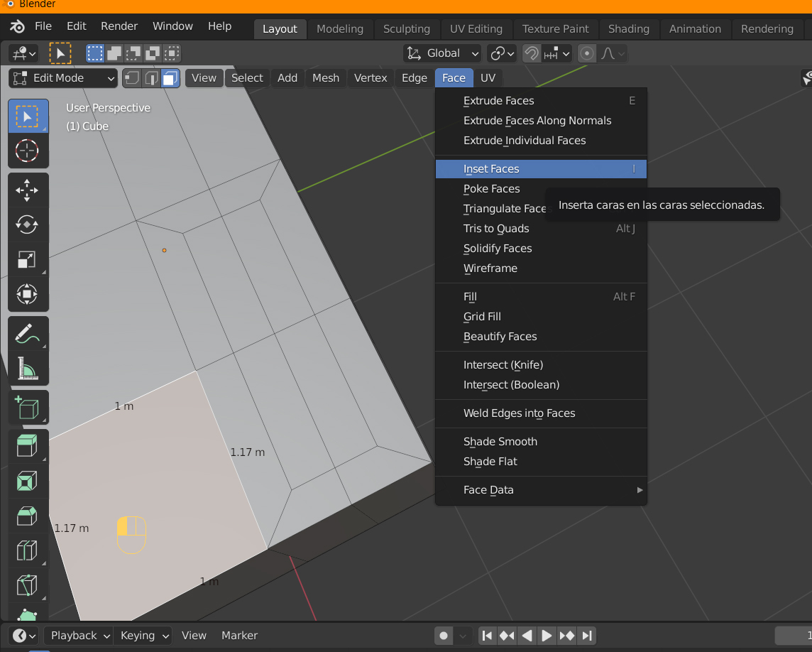Choose Grid Fill menu entry
This screenshot has width=812, height=652.
(x=541, y=317)
